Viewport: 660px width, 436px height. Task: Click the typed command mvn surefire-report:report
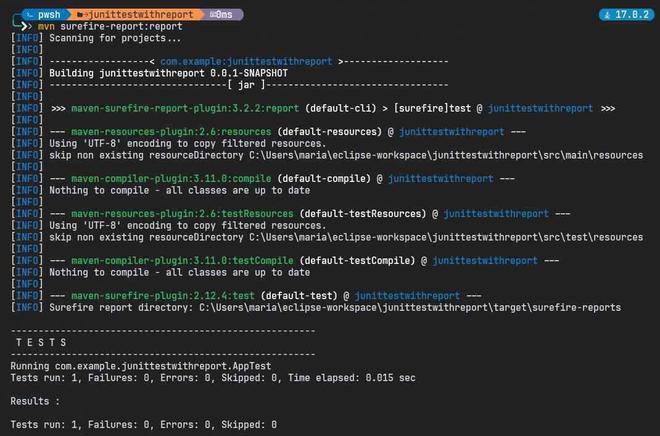[x=110, y=27]
